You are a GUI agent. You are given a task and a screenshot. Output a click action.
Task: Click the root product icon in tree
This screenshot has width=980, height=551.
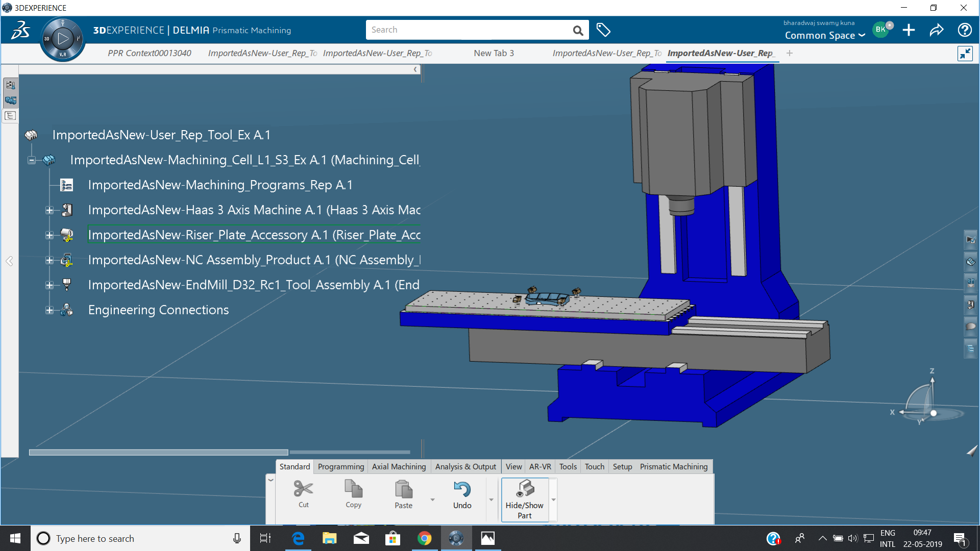point(31,135)
